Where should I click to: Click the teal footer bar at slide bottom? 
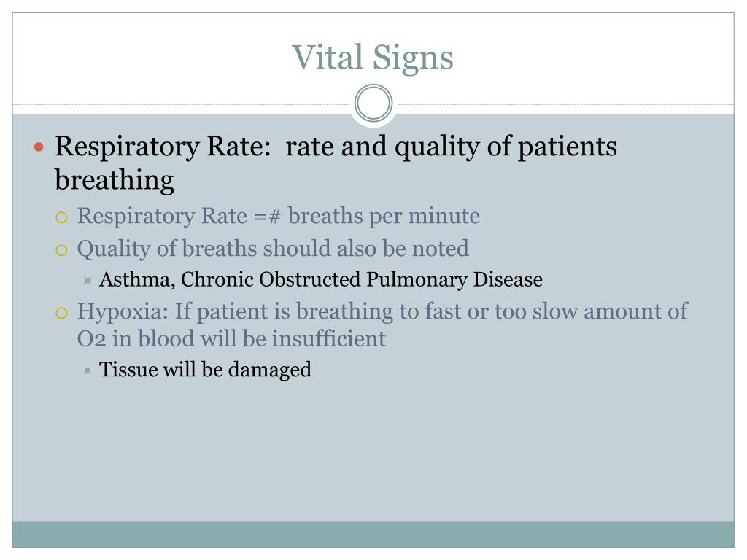(373, 534)
